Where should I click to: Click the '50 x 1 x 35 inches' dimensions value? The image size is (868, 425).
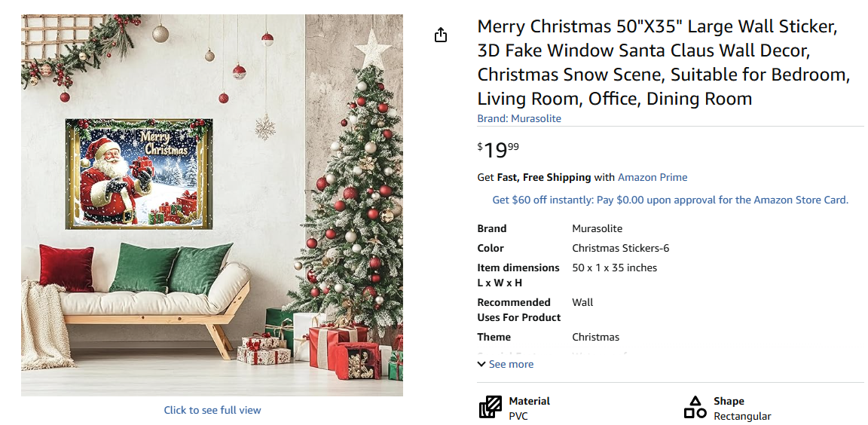614,268
